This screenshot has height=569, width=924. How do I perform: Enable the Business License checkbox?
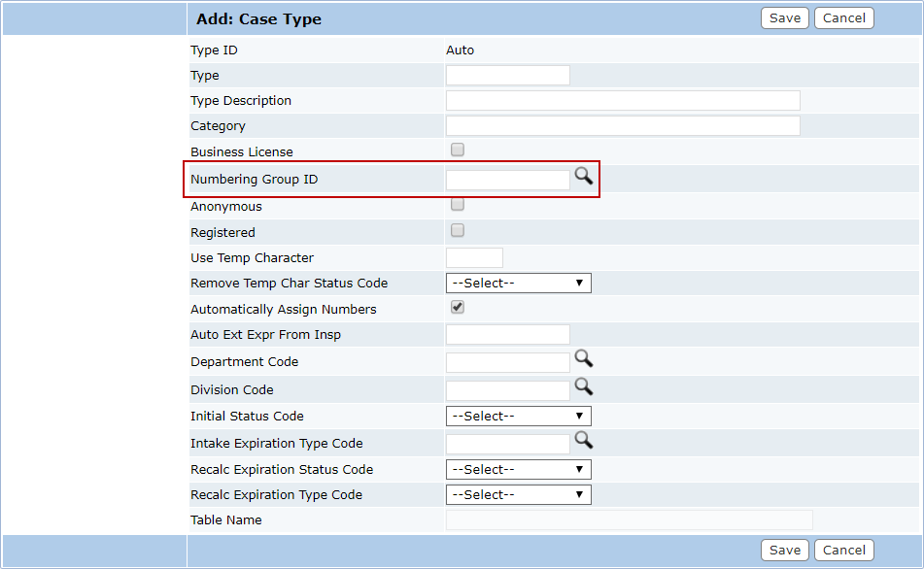(458, 150)
